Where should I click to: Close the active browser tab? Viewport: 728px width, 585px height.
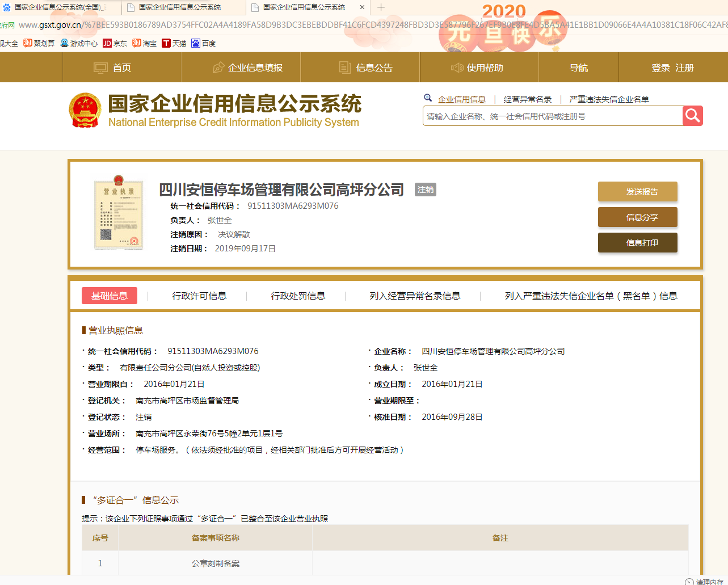[362, 7]
